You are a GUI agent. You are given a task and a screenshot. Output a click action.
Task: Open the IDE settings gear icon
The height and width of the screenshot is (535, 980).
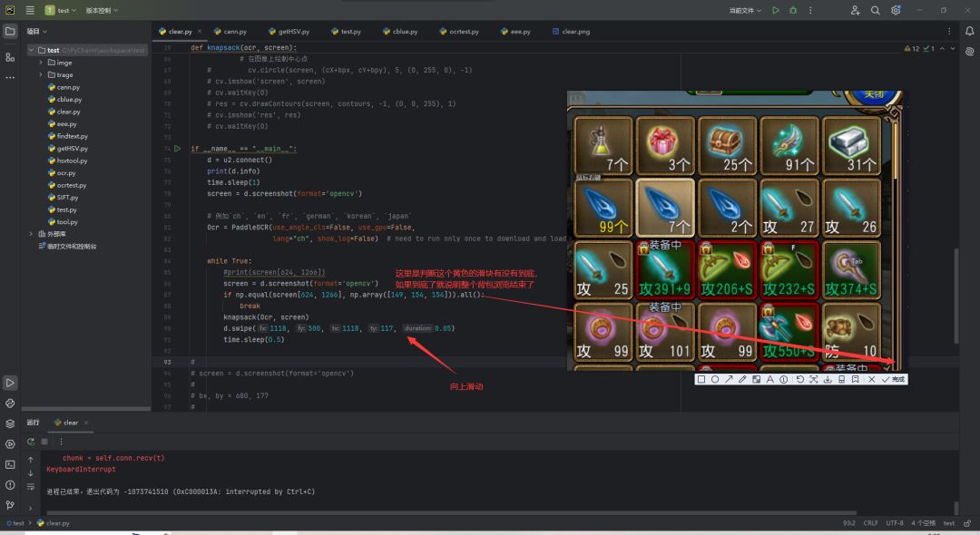point(896,10)
